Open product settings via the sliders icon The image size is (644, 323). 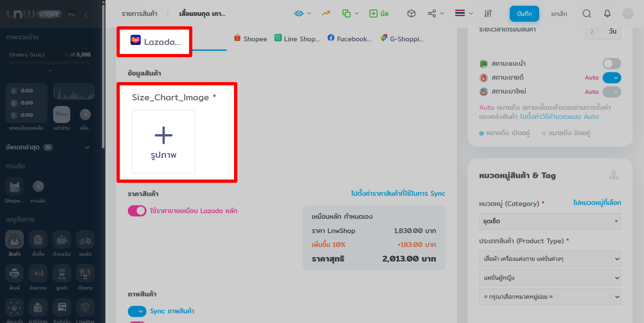click(488, 14)
